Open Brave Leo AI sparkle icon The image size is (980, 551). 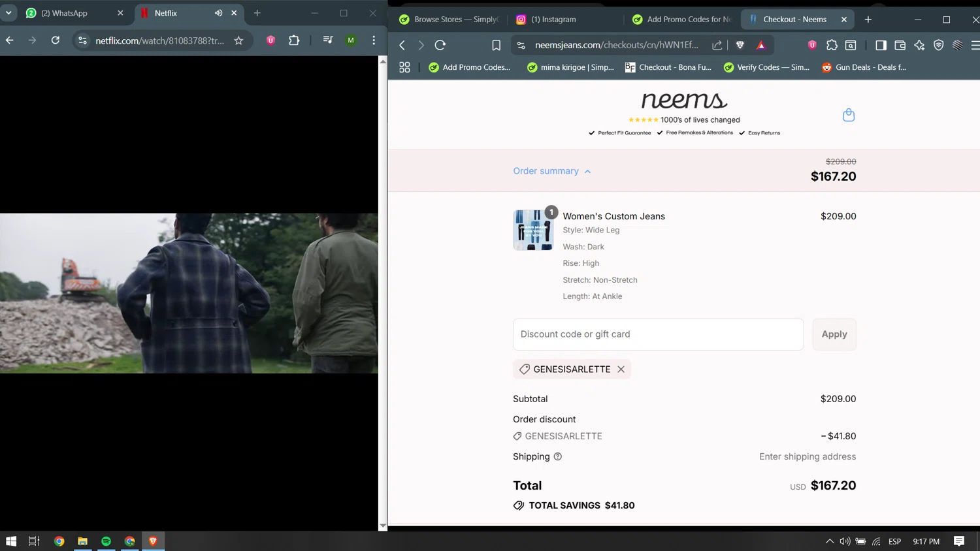(919, 45)
